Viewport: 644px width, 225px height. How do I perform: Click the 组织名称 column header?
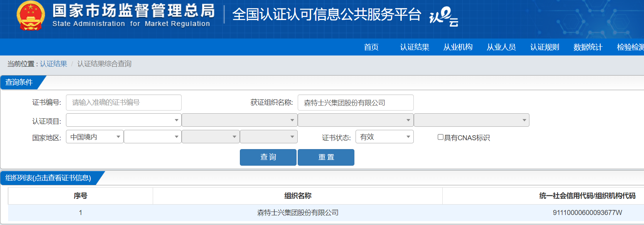click(298, 196)
